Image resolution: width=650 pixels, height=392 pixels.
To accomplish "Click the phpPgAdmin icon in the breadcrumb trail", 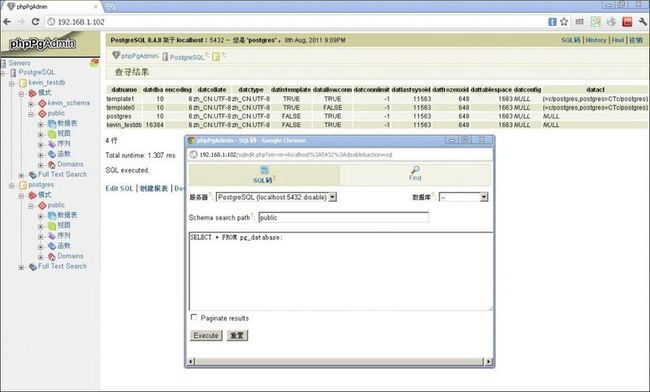I will (x=116, y=56).
